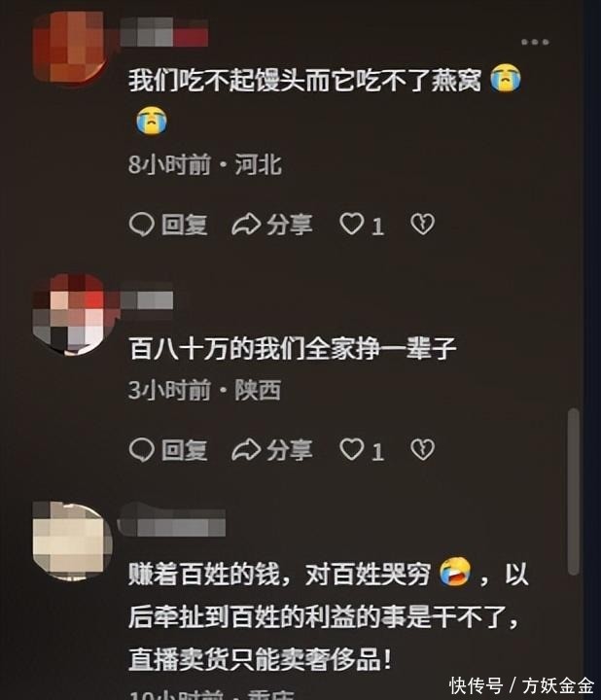Click the 8小时前 · 河北 timestamp

[205, 164]
